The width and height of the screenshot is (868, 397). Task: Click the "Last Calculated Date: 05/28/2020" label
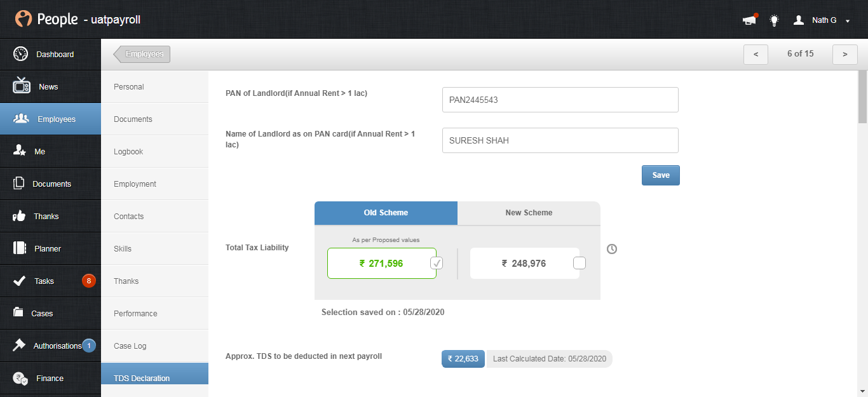click(550, 359)
